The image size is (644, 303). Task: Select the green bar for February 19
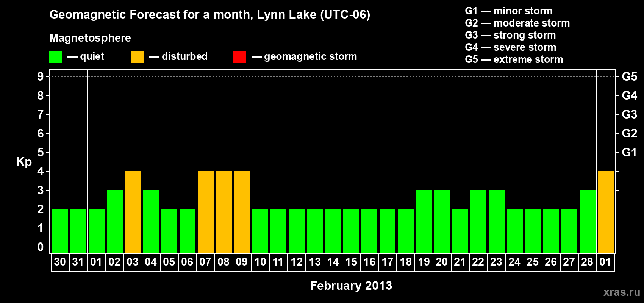click(x=424, y=222)
